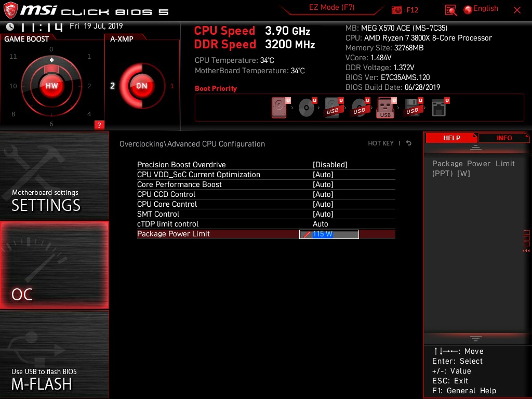The height and width of the screenshot is (399, 532).
Task: Open the HOT KEY list
Action: point(381,143)
